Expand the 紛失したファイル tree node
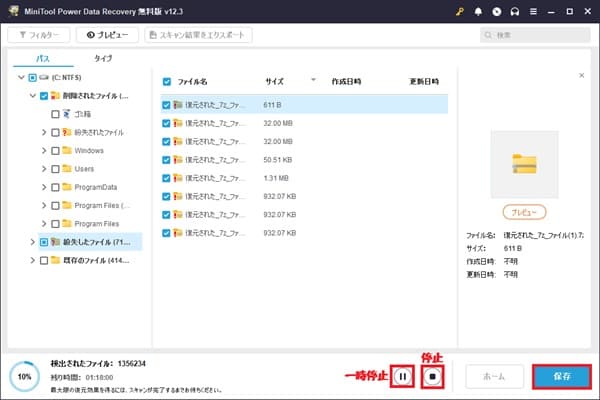 [33, 242]
